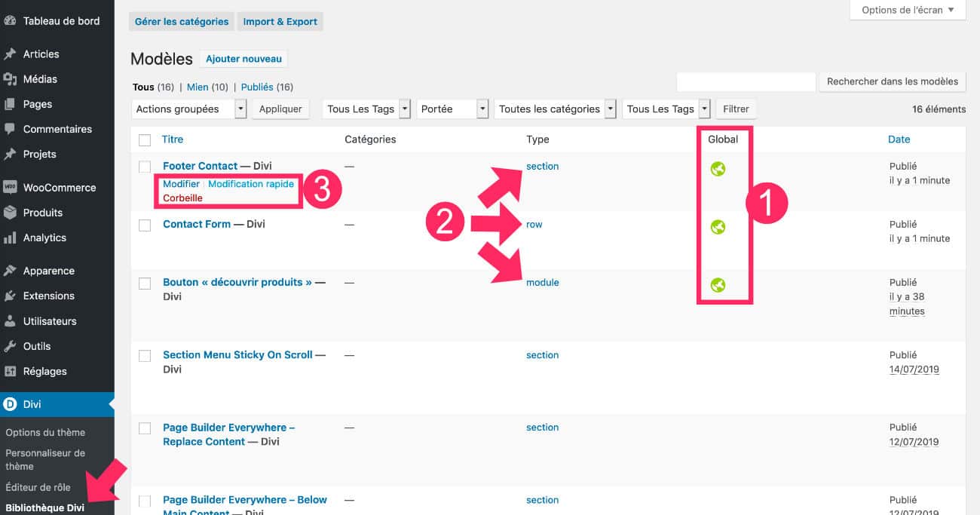
Task: Click the global globe icon for Footer Contact
Action: 718,169
